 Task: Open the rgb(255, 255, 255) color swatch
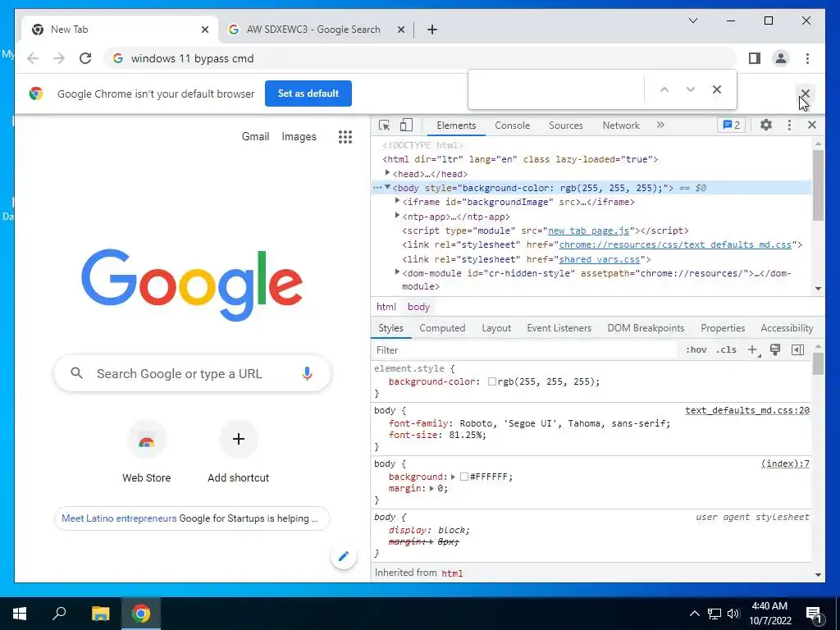(492, 382)
